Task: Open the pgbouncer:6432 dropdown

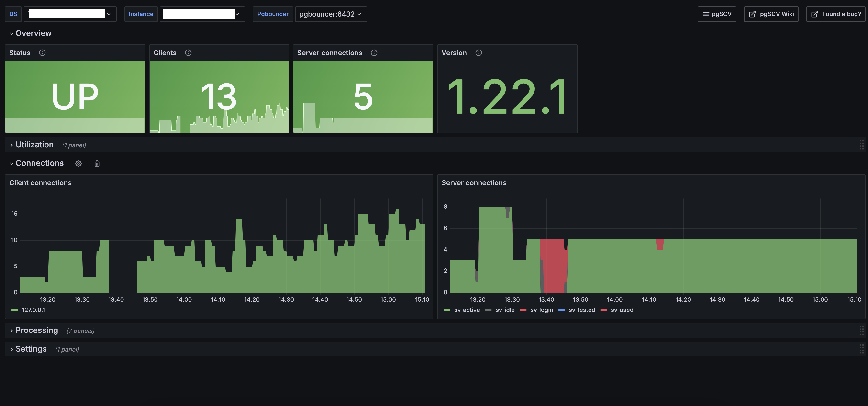Action: tap(331, 14)
